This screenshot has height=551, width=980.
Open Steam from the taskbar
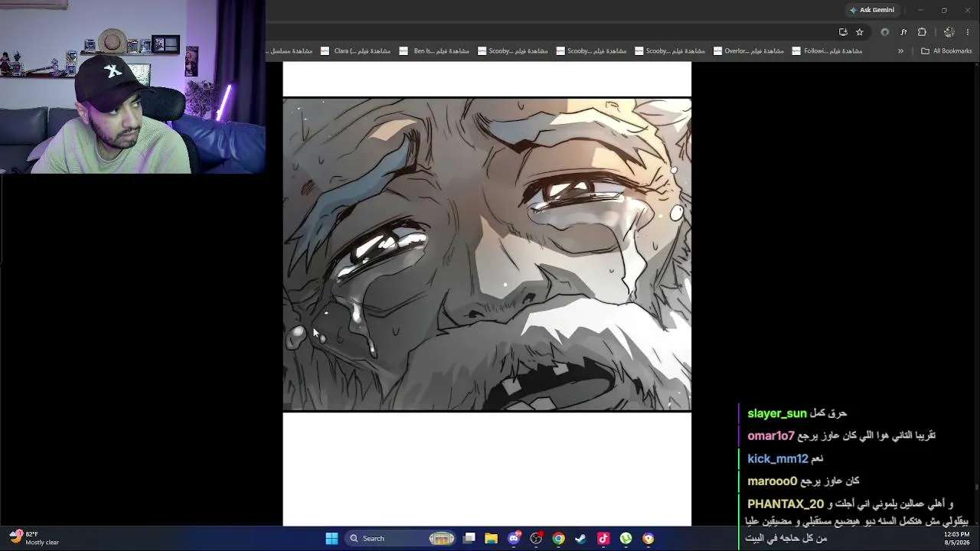581,539
